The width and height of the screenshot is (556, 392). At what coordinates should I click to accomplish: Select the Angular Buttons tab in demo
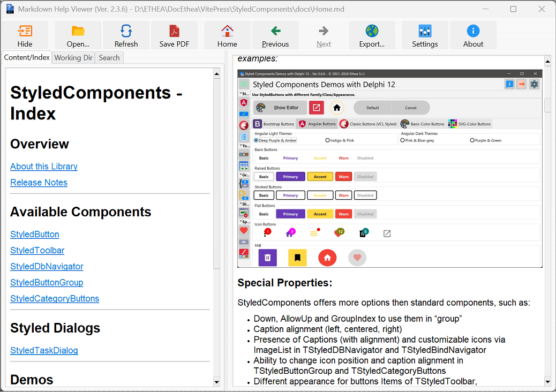click(317, 124)
